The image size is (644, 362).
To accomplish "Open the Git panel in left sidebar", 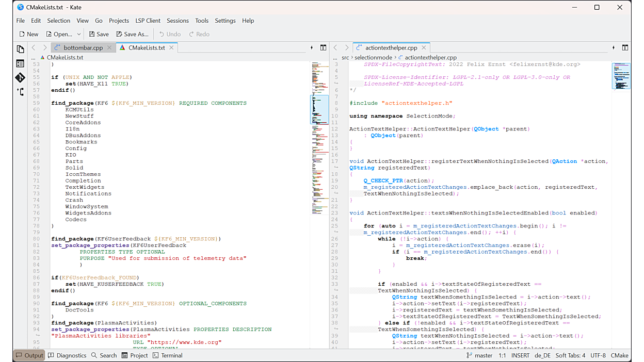I will click(20, 78).
